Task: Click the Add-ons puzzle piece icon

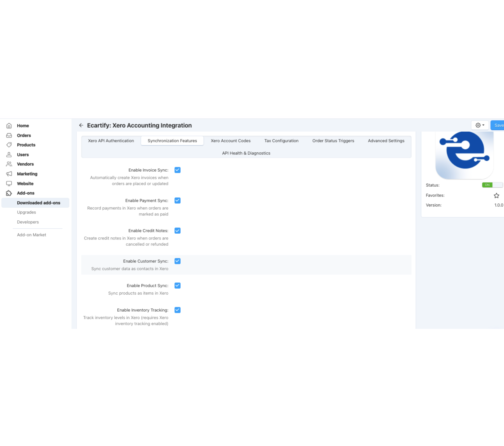Action: pyautogui.click(x=9, y=193)
